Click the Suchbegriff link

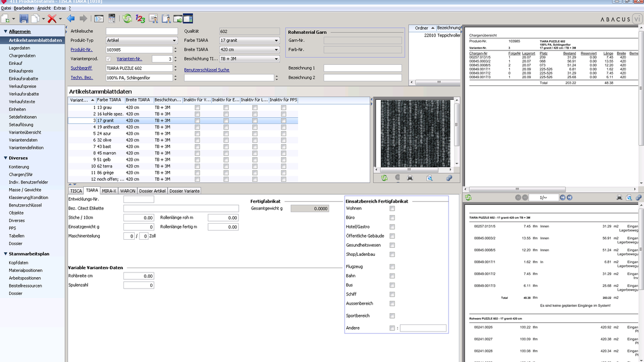click(82, 68)
